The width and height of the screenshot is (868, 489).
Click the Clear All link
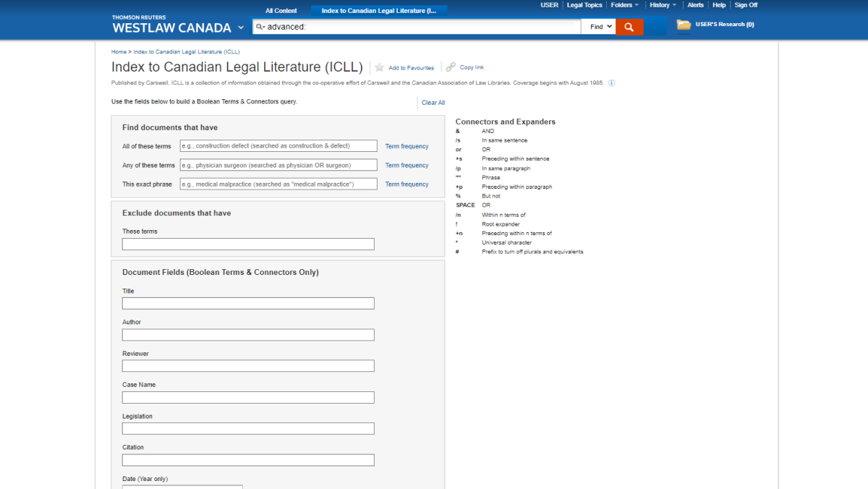click(x=433, y=102)
